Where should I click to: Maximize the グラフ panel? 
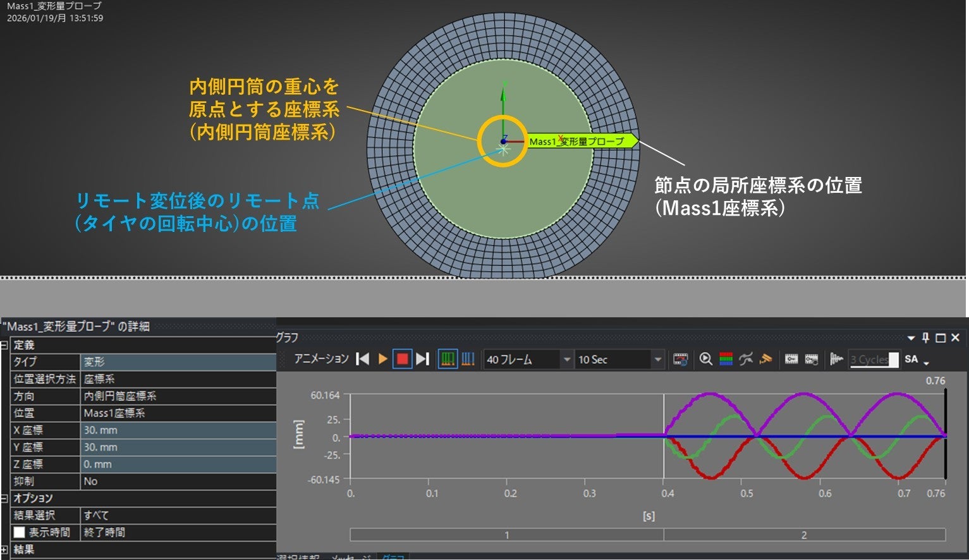pyautogui.click(x=941, y=338)
